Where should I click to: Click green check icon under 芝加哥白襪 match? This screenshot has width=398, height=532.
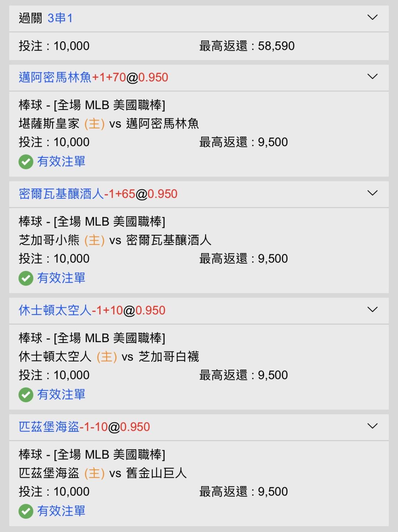pos(26,395)
